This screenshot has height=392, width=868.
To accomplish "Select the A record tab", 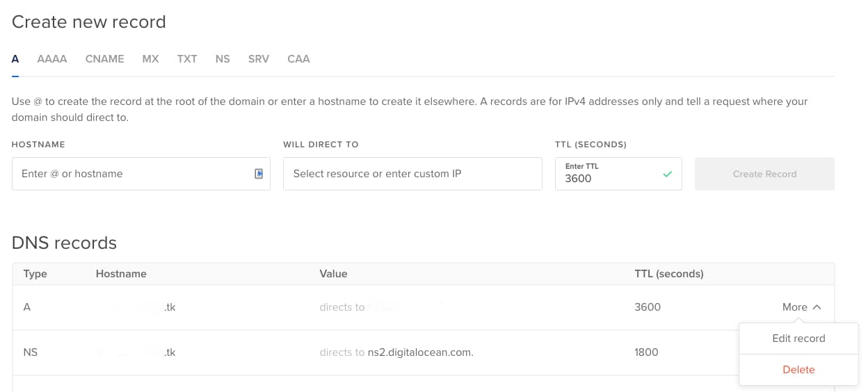I will coord(15,59).
